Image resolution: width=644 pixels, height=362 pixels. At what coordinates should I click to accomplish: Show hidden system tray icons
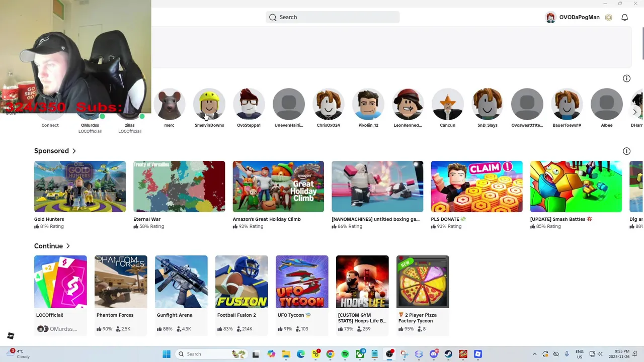534,354
